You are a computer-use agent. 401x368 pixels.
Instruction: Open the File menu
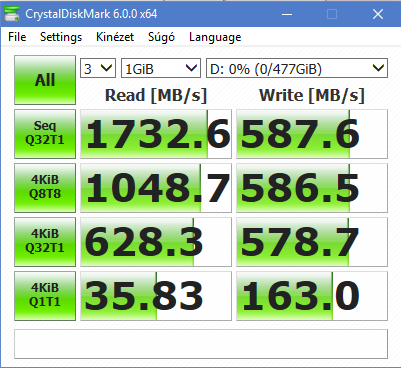(17, 37)
